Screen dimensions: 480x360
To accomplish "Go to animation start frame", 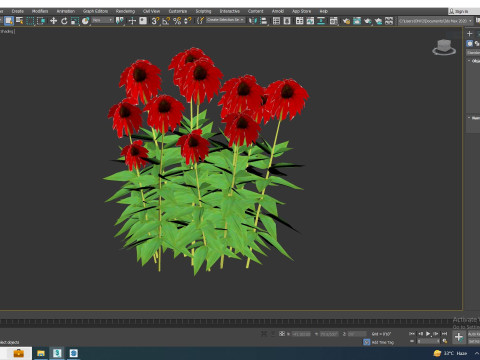I will (x=412, y=333).
